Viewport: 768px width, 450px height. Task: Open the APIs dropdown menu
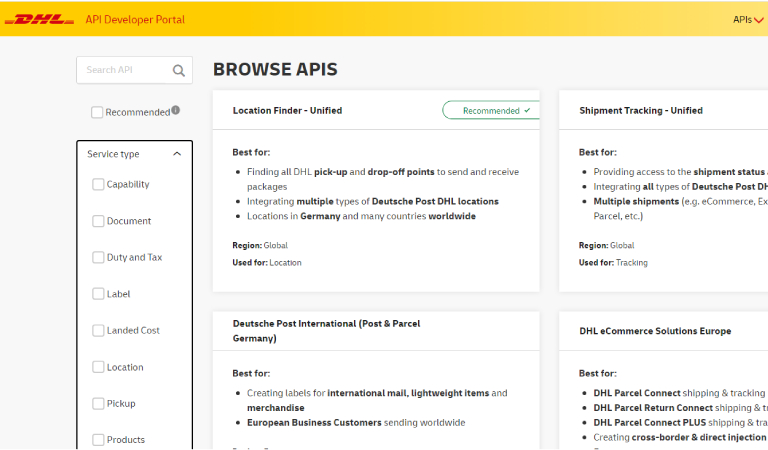pos(748,20)
